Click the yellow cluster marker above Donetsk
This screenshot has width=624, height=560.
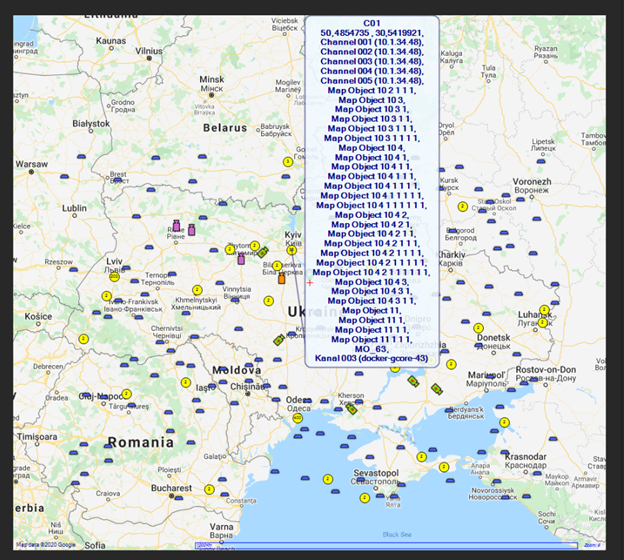pos(478,328)
